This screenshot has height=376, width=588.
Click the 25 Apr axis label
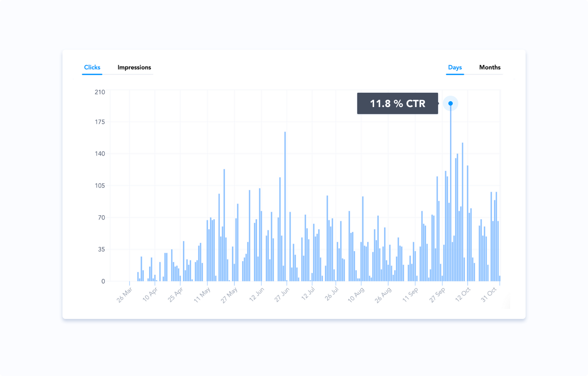175,295
